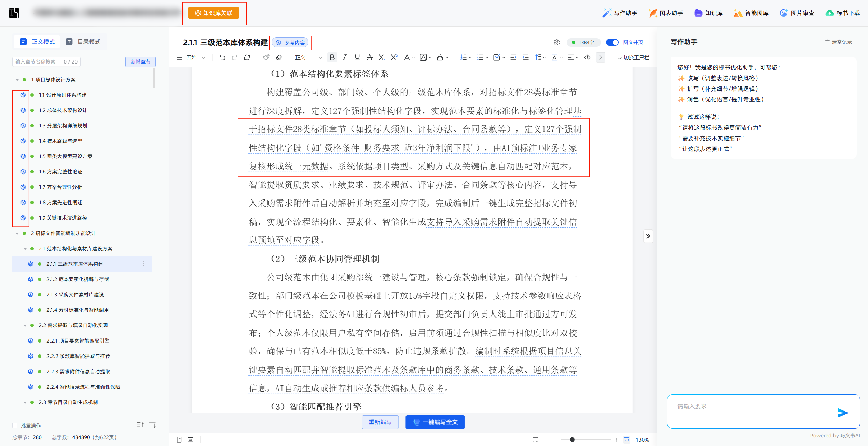Open 写作助手 from the top menu
The image size is (868, 446).
click(620, 13)
